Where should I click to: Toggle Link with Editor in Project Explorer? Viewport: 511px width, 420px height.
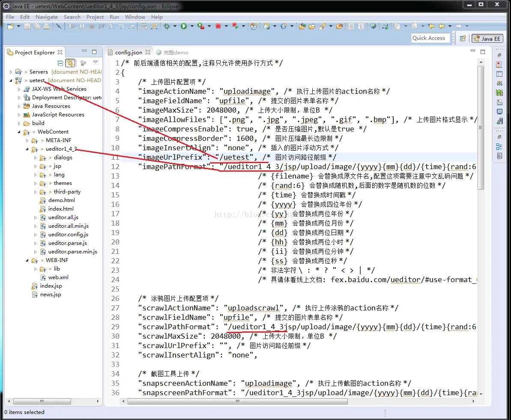70,63
